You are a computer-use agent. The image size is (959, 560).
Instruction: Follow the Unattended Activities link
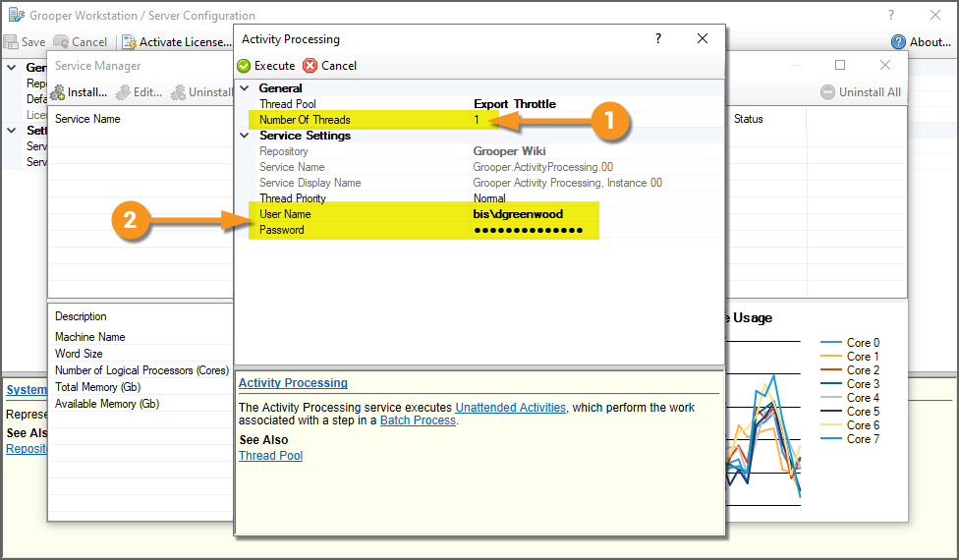pos(511,407)
